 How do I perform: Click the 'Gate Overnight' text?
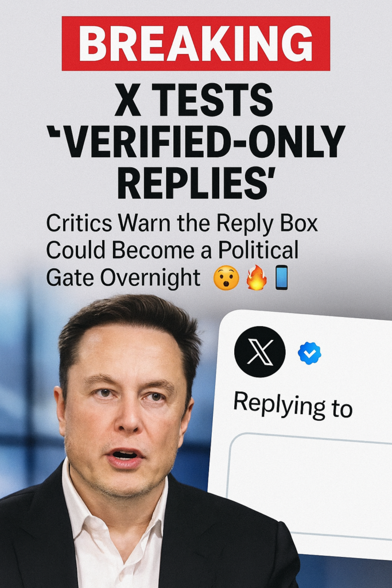(123, 278)
